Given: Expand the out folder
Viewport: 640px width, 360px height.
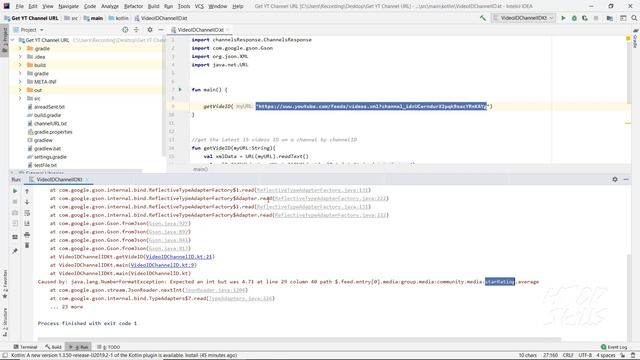Looking at the screenshot, I should click(x=20, y=90).
